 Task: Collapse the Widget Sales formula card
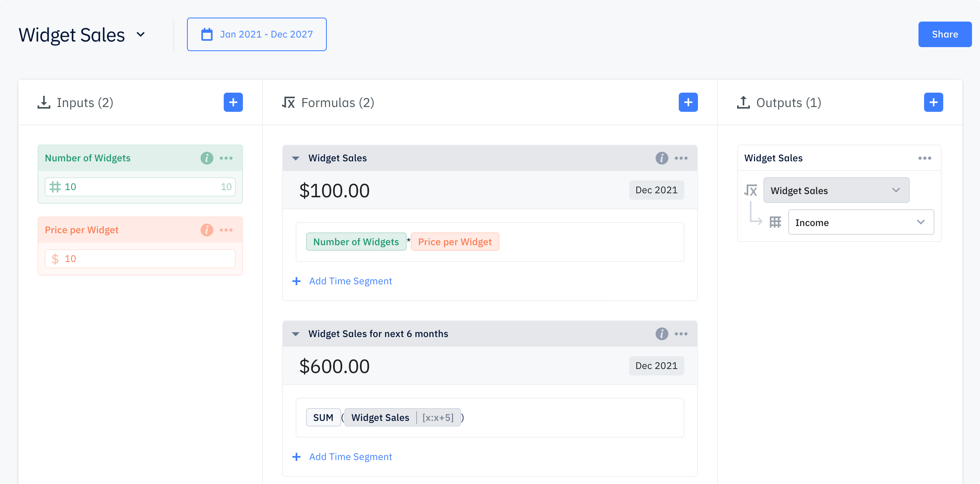296,158
